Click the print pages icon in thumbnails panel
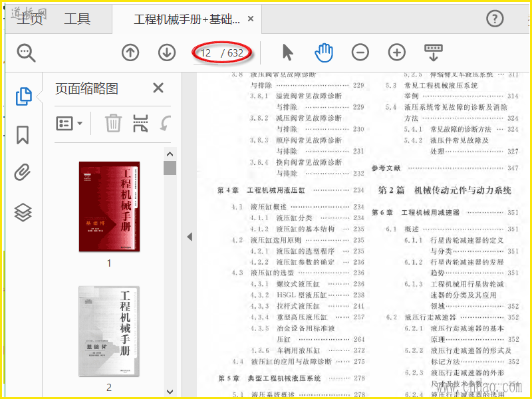Screen dimensions: 532x399 pyautogui.click(x=140, y=123)
